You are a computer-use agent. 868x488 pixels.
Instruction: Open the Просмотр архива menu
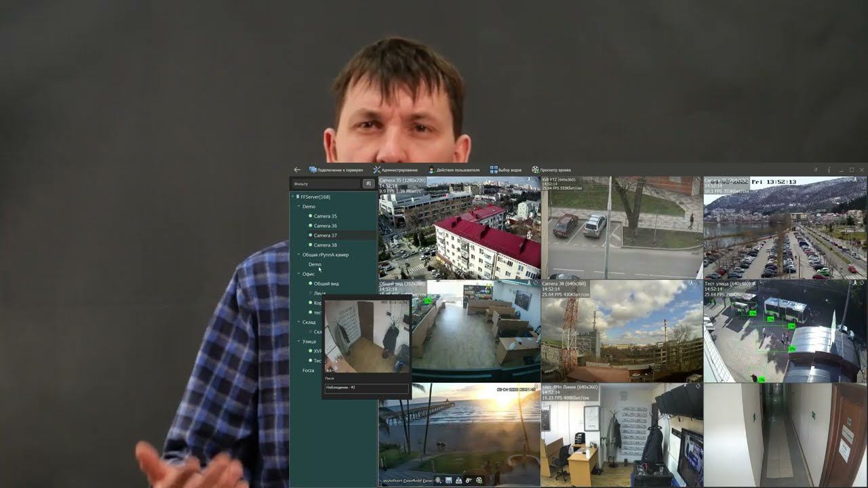click(x=551, y=170)
